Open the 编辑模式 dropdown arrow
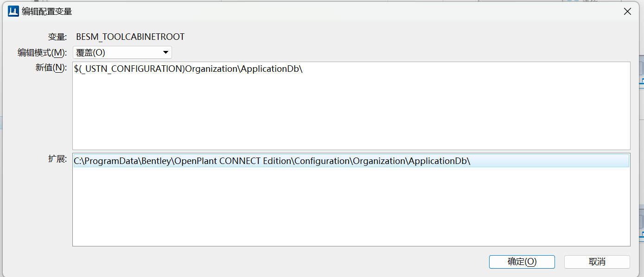Viewport: 644px width, 277px height. click(x=166, y=52)
